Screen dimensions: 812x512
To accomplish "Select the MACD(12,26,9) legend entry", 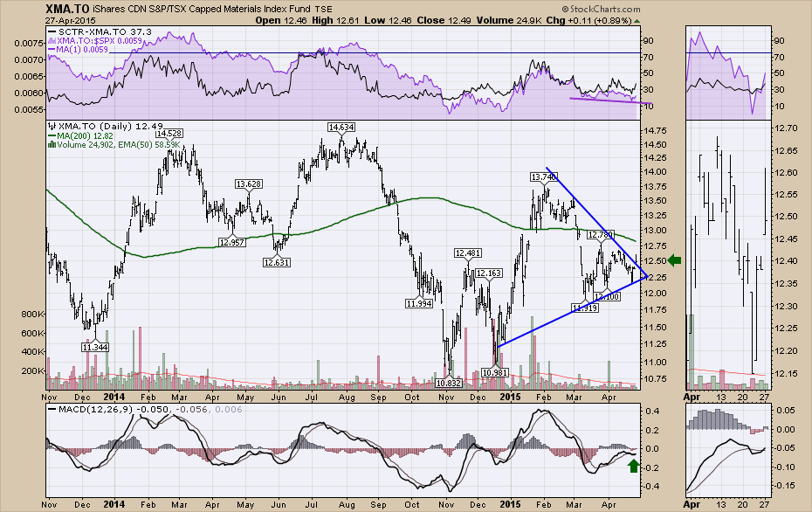I will (x=146, y=410).
